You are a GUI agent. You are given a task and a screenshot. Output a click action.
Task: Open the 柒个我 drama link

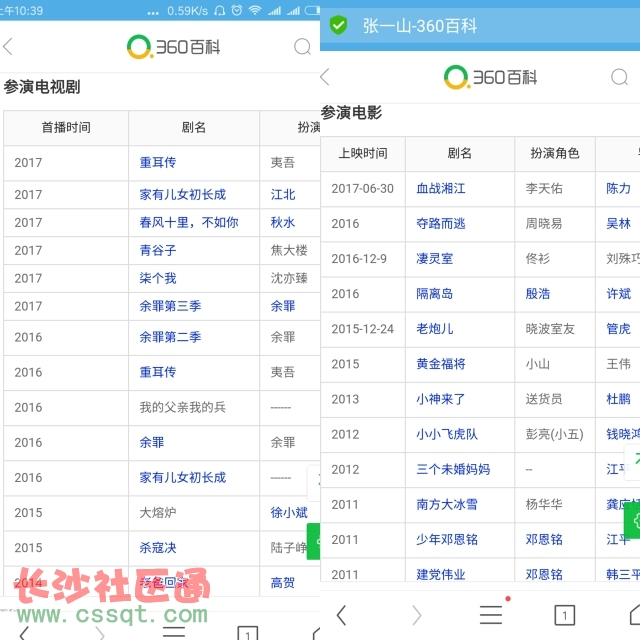click(x=158, y=278)
